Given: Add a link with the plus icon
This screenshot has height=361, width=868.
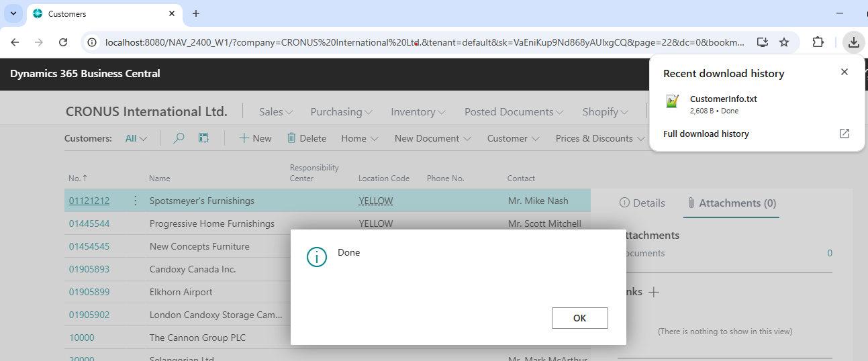Looking at the screenshot, I should coord(654,292).
